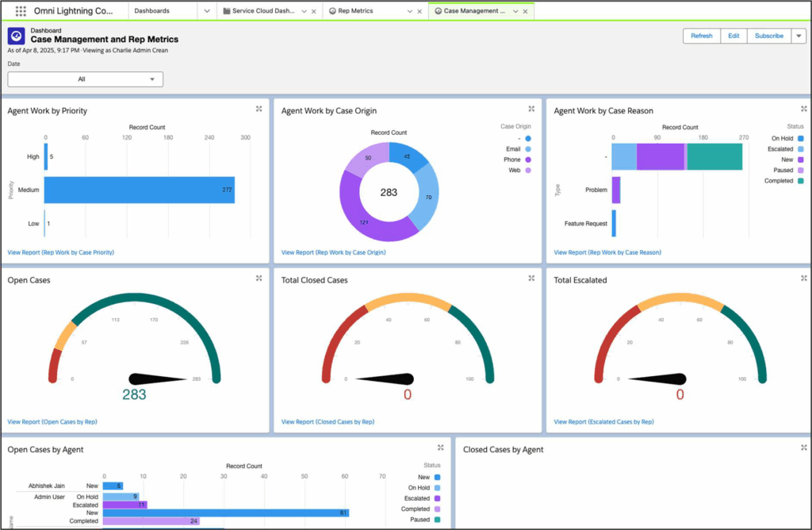Click the Edit dashboard button
Viewport: 812px width, 530px height.
coord(733,36)
